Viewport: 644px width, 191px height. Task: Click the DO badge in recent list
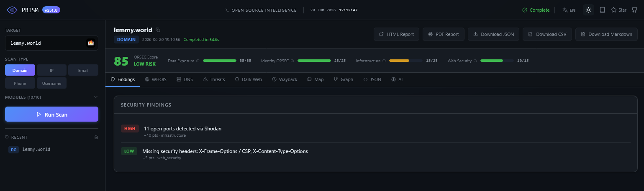14,149
